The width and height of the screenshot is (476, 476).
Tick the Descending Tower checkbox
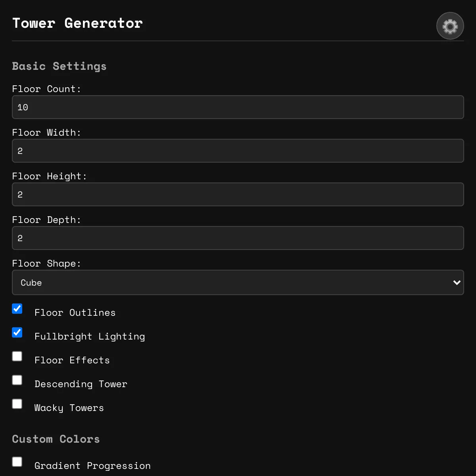[x=17, y=380]
